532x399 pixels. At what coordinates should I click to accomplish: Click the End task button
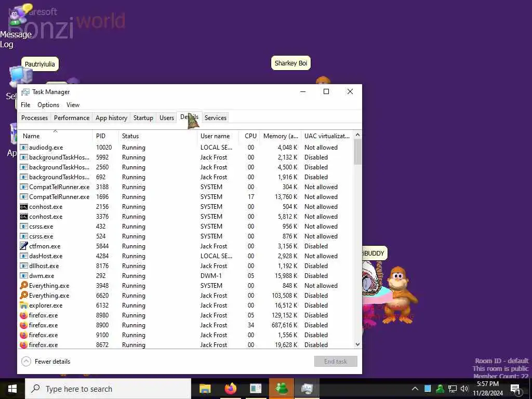pyautogui.click(x=336, y=362)
